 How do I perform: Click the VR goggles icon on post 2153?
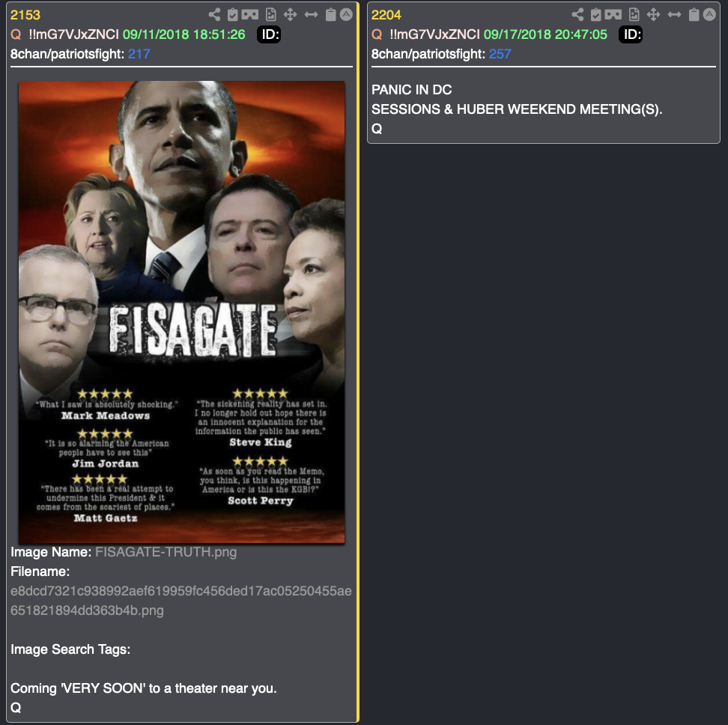pyautogui.click(x=250, y=15)
